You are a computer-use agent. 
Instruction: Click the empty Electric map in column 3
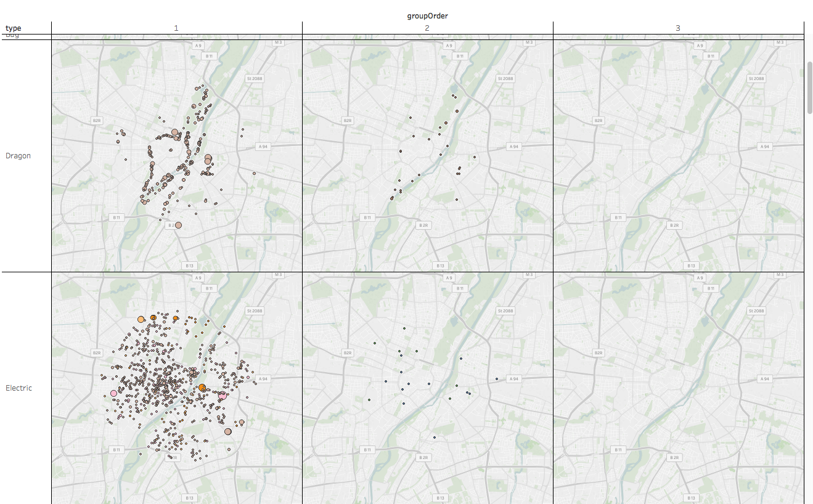[679, 388]
